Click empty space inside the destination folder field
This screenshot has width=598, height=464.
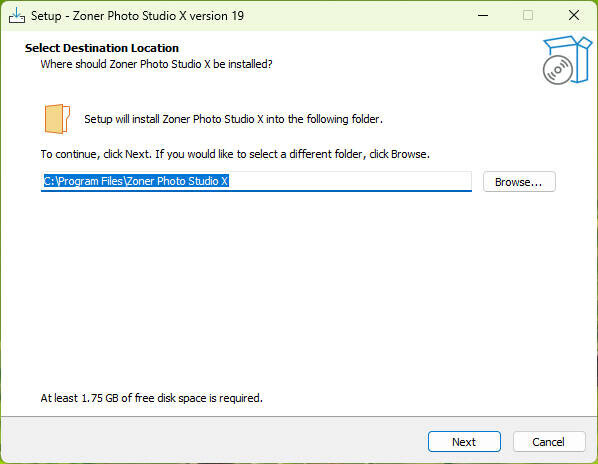tap(349, 181)
